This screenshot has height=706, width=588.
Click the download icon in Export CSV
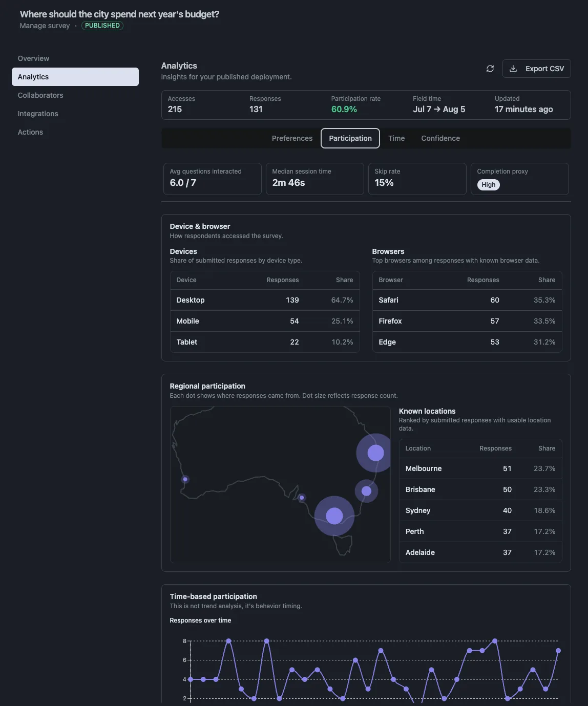[513, 69]
